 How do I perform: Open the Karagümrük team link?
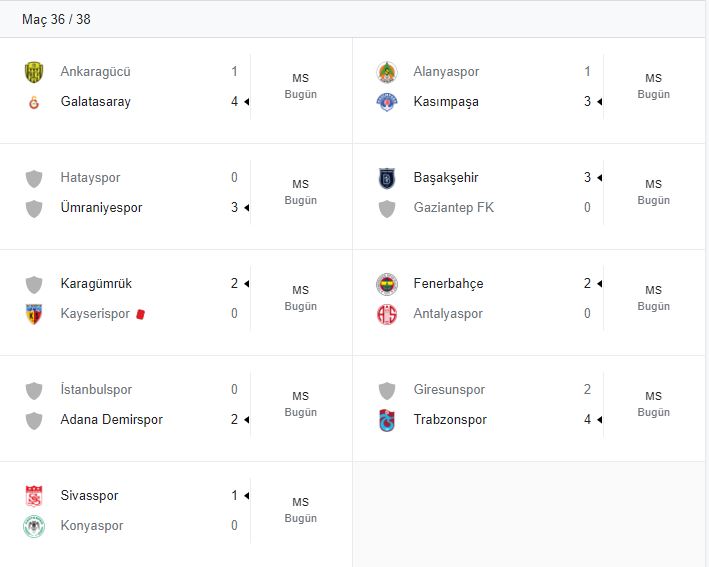point(97,284)
